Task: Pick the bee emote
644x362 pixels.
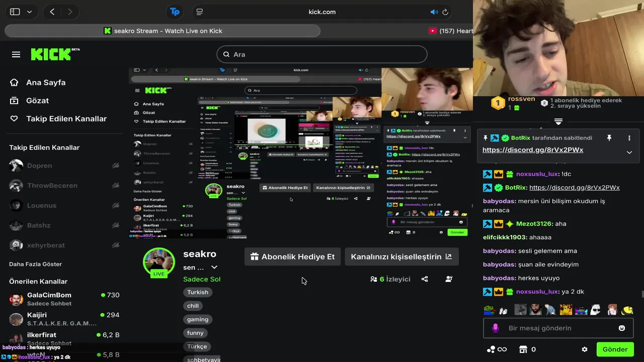Action: coord(627,310)
